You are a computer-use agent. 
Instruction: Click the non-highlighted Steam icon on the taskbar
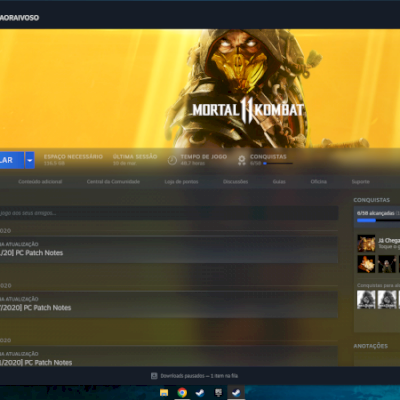(200, 392)
